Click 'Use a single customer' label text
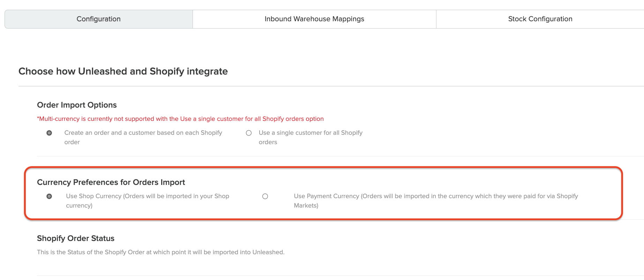The width and height of the screenshot is (644, 280). (x=310, y=137)
